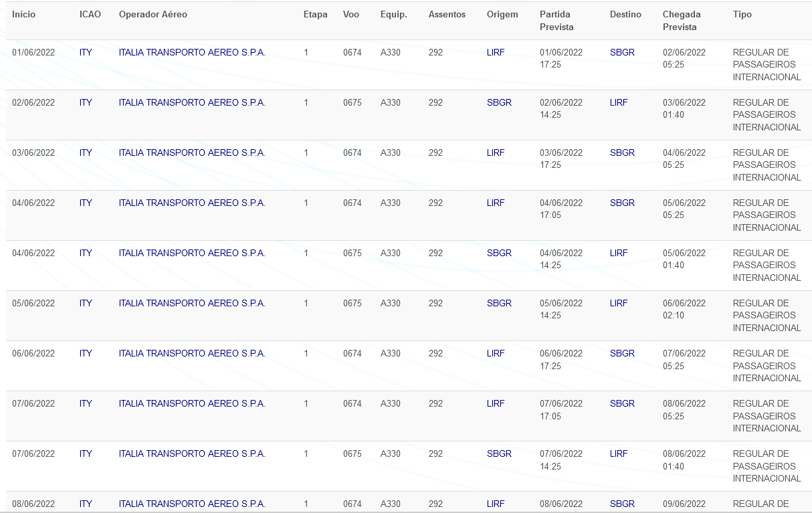Image resolution: width=812 pixels, height=513 pixels.
Task: Click the Tipo column header
Action: (742, 15)
